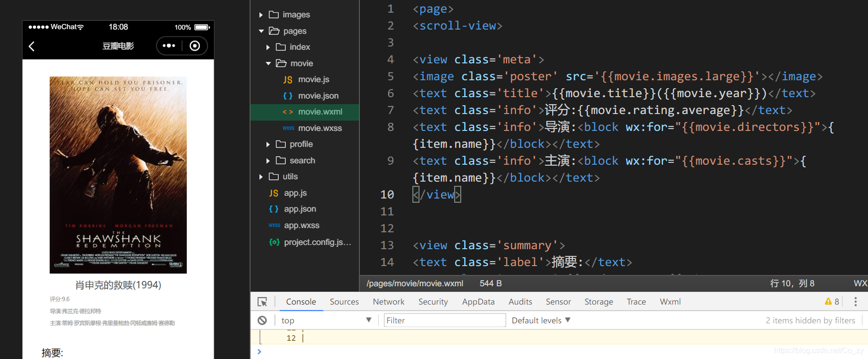Click the wxss icon next to movie.wxss
The width and height of the screenshot is (868, 359).
tap(288, 128)
